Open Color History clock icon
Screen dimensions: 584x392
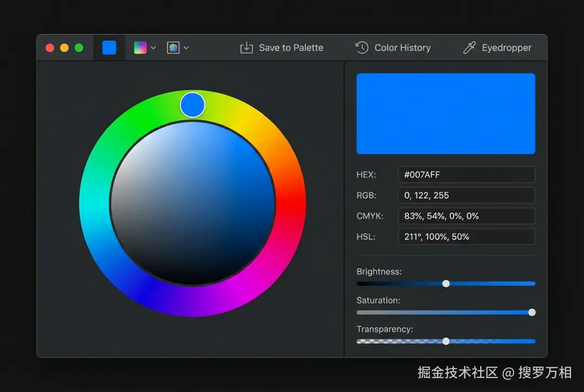362,48
